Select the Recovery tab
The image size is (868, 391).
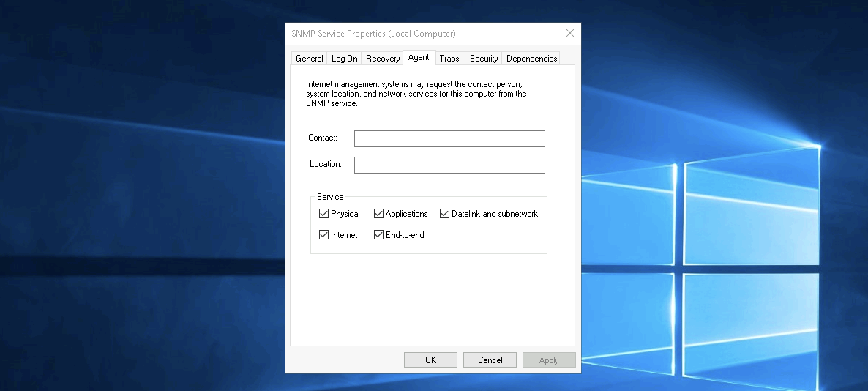click(x=382, y=59)
